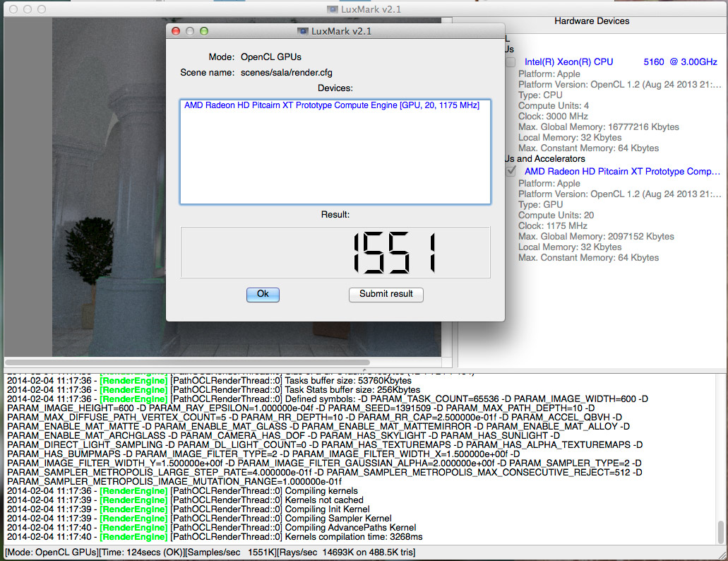
Task: Click the rendered scene image in main window
Action: pos(109,186)
